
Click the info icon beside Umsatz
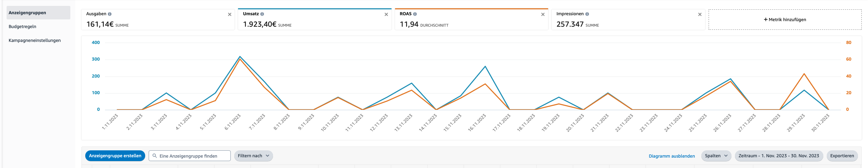262,14
